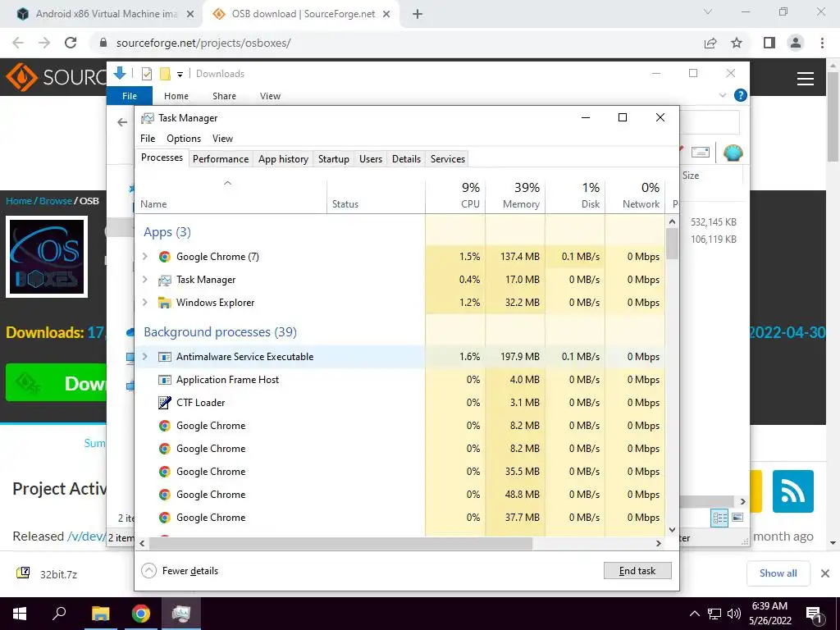The height and width of the screenshot is (630, 840).
Task: Click the End task button
Action: pyautogui.click(x=637, y=571)
